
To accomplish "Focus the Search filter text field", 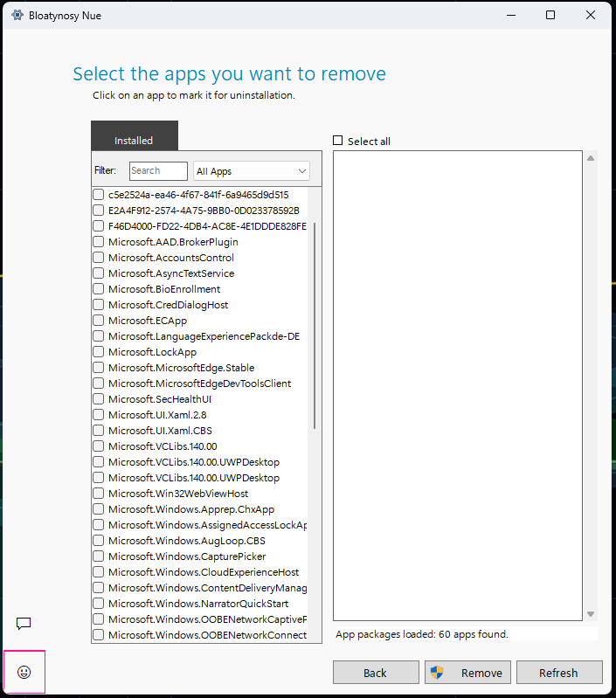I will tap(158, 171).
